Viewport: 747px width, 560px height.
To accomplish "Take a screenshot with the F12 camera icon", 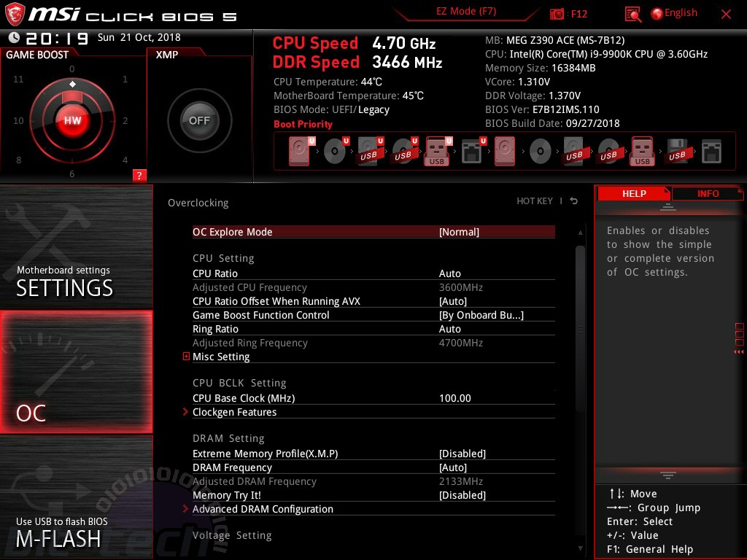I will pyautogui.click(x=557, y=14).
